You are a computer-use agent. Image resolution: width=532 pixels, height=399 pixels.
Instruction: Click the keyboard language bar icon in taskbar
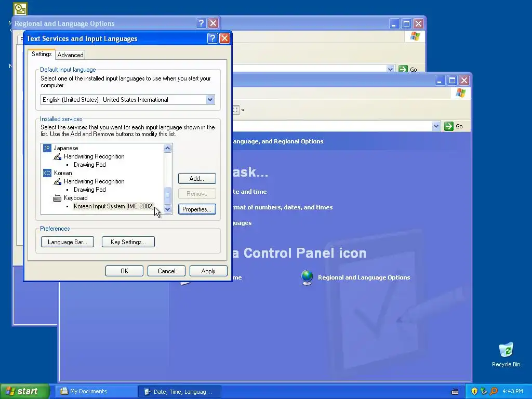point(455,392)
